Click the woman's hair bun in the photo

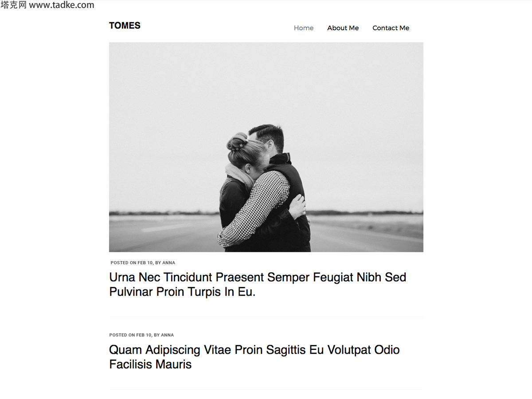click(237, 142)
